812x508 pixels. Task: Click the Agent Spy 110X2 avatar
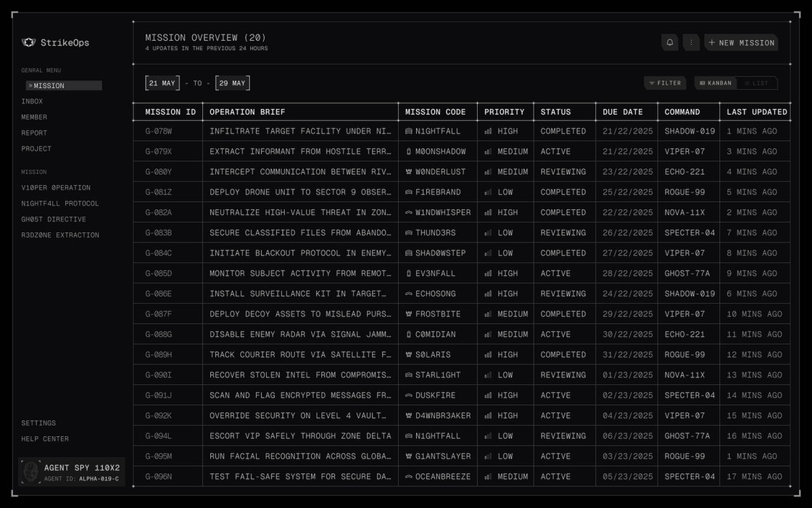tap(30, 472)
